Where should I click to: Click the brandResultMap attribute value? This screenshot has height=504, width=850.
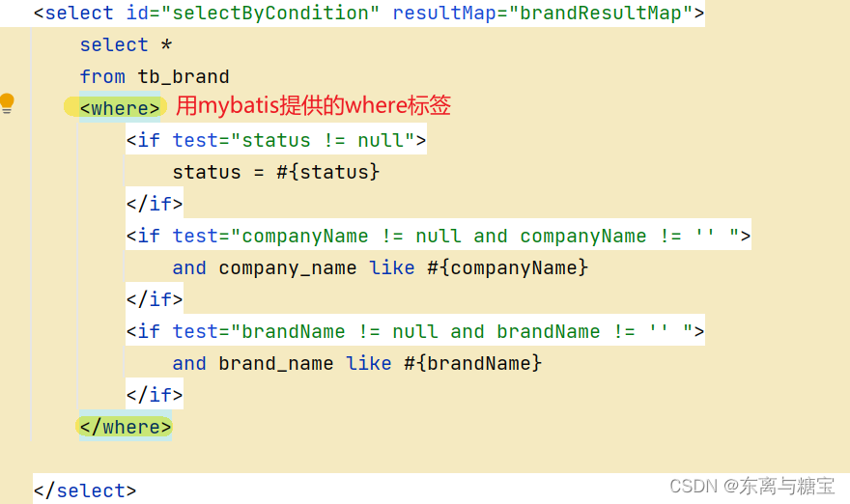[600, 13]
